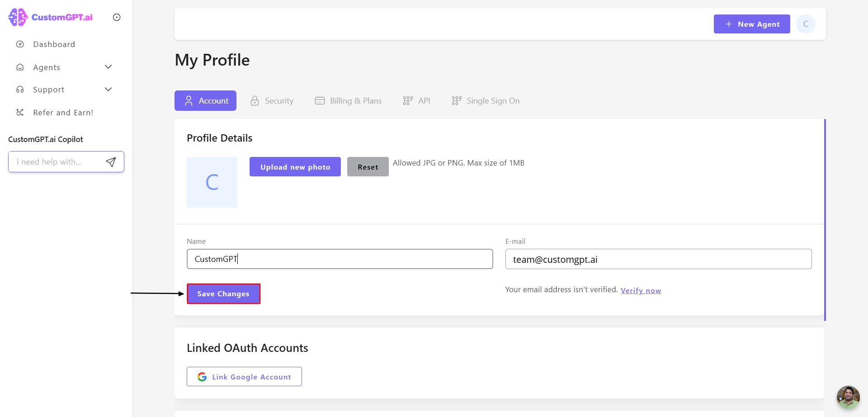Click Allowed JPG or PNG note

click(x=458, y=163)
